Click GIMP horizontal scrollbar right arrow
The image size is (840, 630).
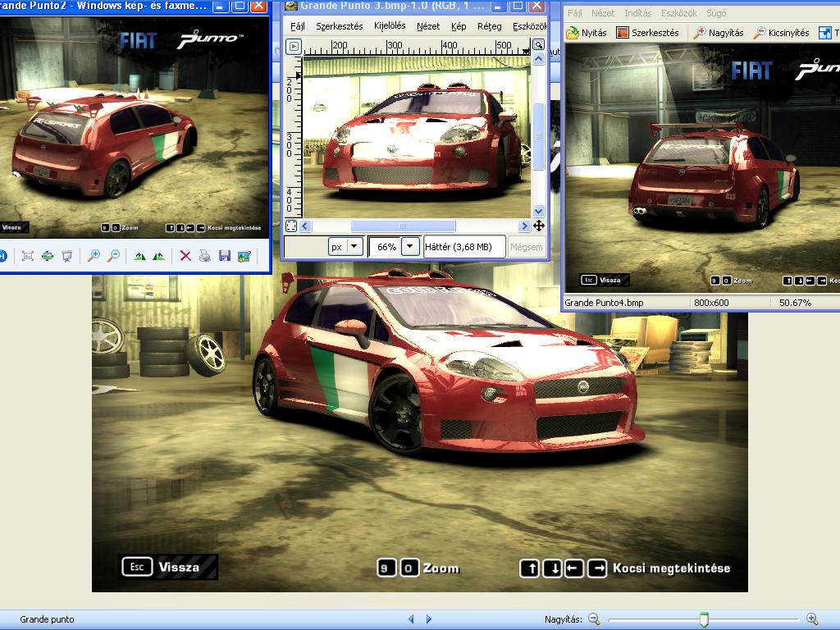(524, 226)
